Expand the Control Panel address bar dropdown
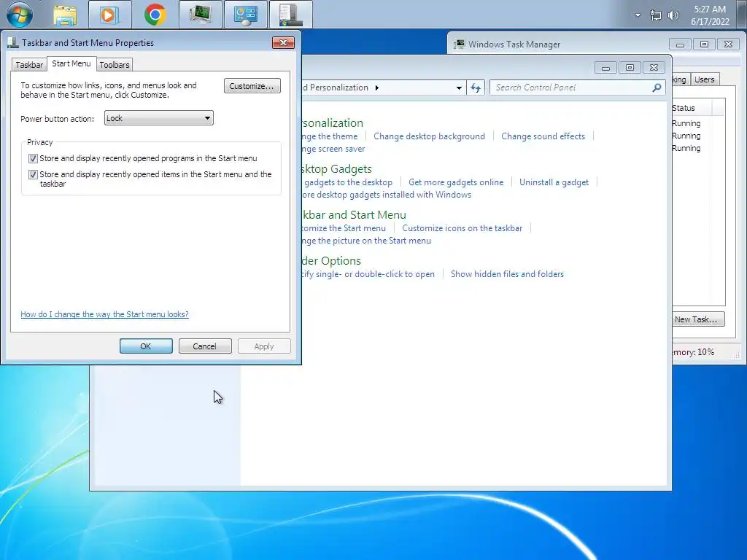This screenshot has height=560, width=747. tap(459, 87)
